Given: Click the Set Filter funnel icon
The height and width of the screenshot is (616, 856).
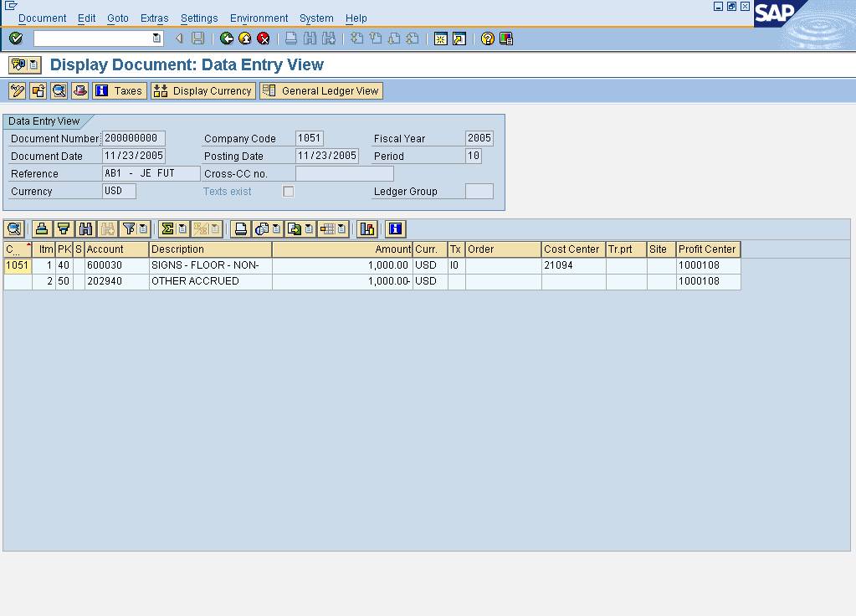Looking at the screenshot, I should [x=129, y=228].
